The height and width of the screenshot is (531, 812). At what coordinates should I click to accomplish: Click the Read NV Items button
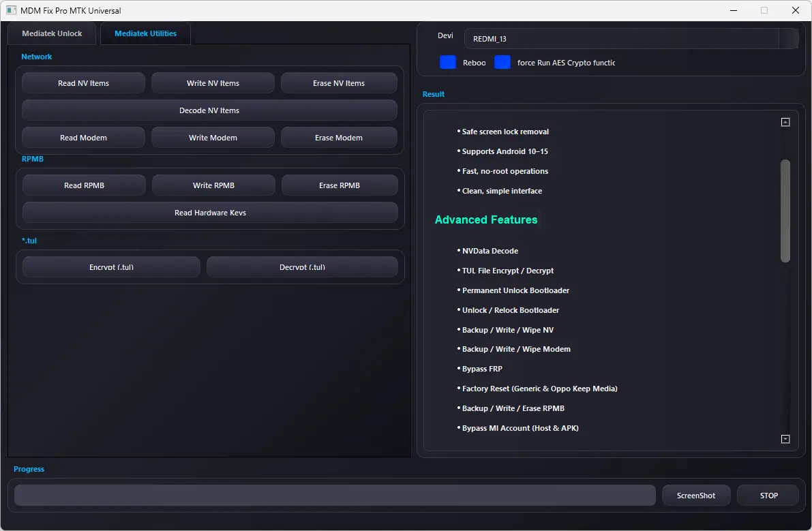[83, 83]
